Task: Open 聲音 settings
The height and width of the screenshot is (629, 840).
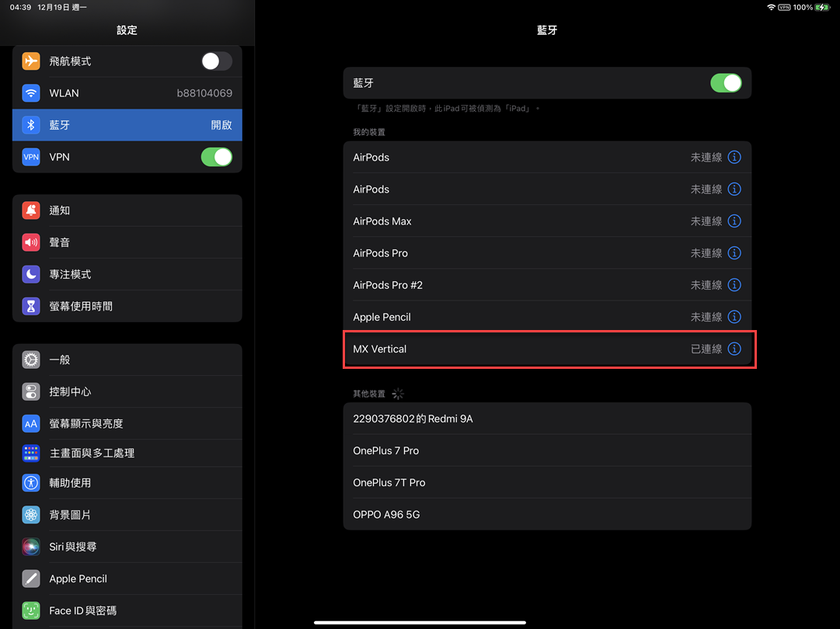Action: click(x=127, y=242)
